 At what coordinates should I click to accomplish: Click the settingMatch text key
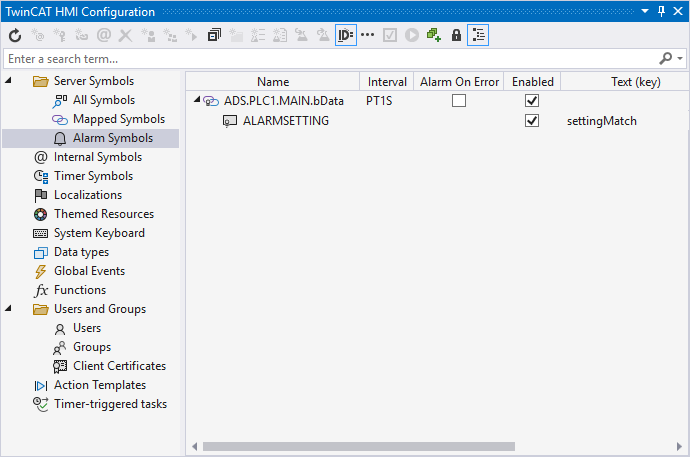coord(602,121)
